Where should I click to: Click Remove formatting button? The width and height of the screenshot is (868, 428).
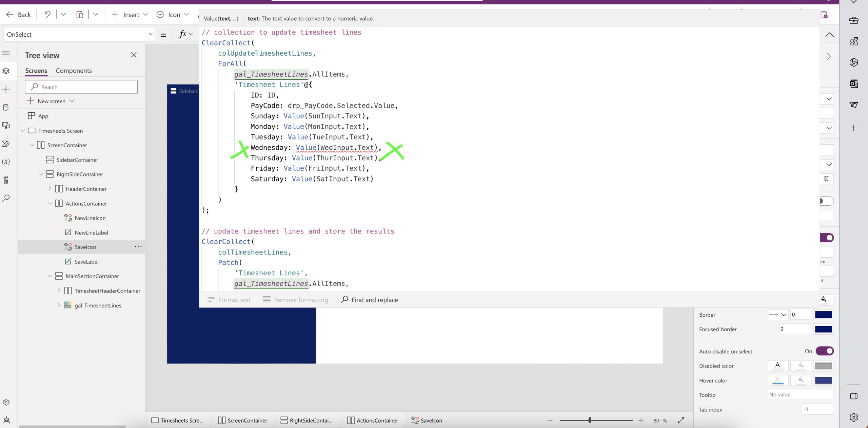pos(296,300)
